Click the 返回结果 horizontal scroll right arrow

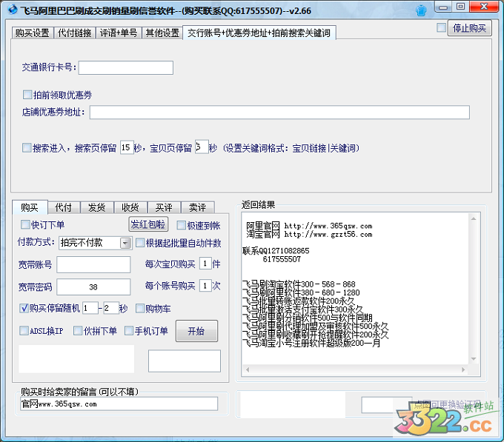tap(463, 369)
